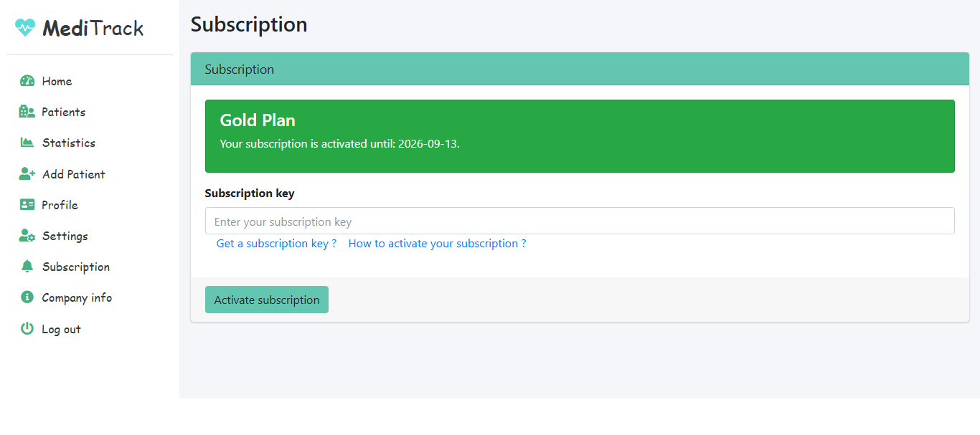This screenshot has width=980, height=435.
Task: Focus the subscription key input field
Action: 579,221
